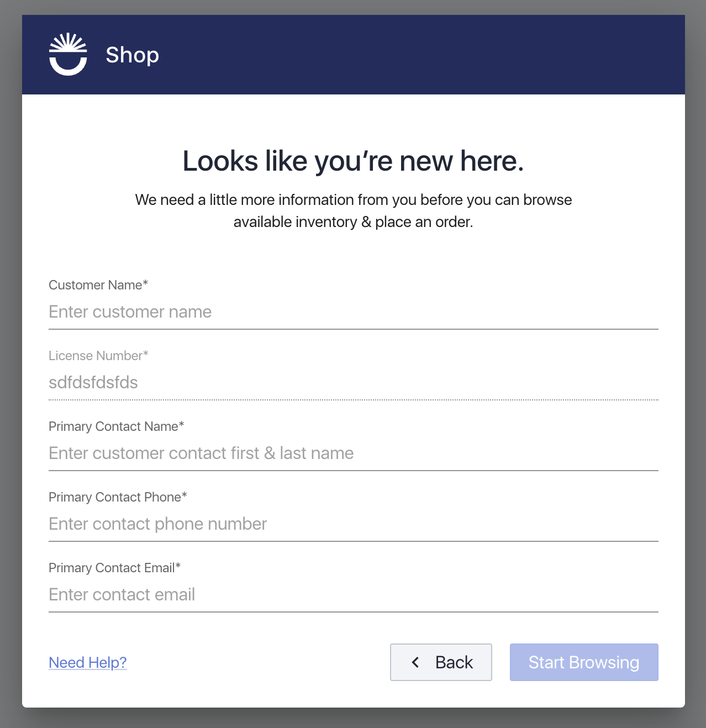Activate the Primary Contact Phone field
This screenshot has height=728, width=706.
[x=354, y=524]
